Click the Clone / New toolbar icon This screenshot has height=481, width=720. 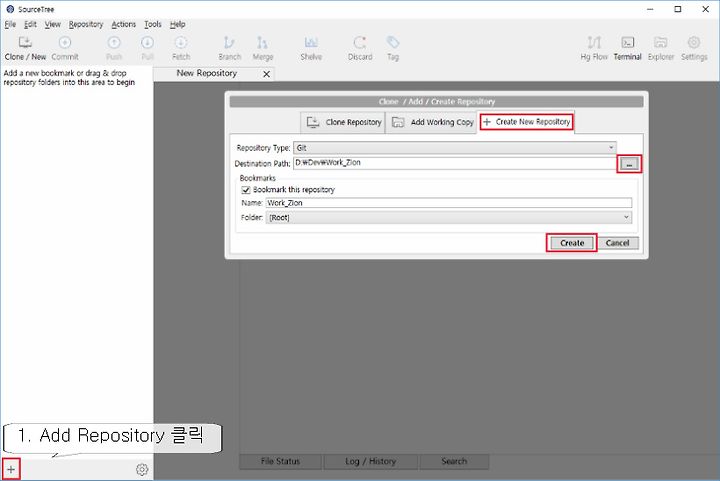pyautogui.click(x=25, y=43)
